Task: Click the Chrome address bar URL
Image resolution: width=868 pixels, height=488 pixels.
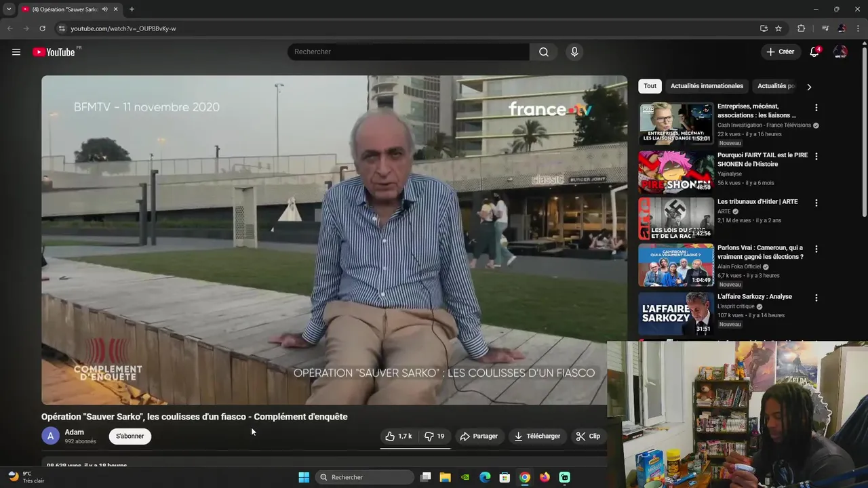Action: [x=123, y=28]
